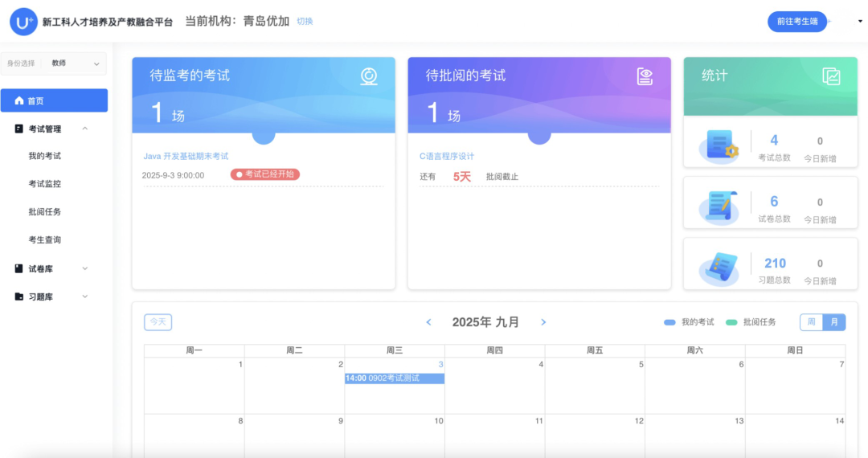Open 考试监控 in the sidebar
Image resolution: width=868 pixels, height=458 pixels.
(x=45, y=184)
